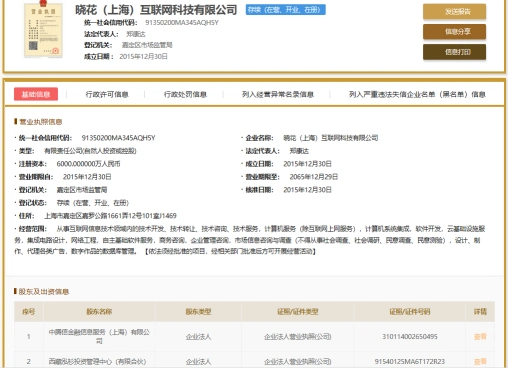Image resolution: width=508 pixels, height=369 pixels.
Task: Click the 股东名称 column header
Action: pos(99,312)
